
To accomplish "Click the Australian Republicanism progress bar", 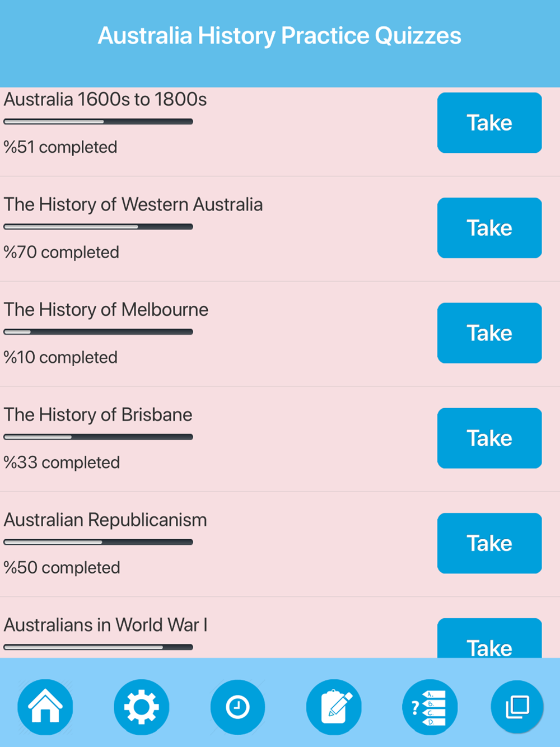I will 99,542.
